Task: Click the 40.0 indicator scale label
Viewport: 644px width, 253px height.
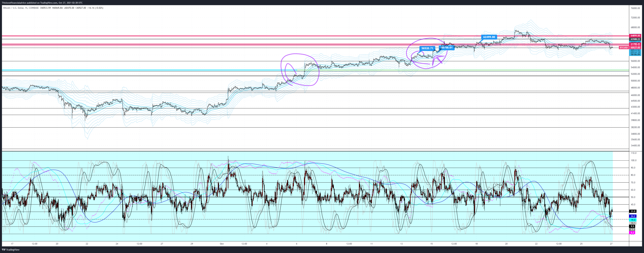Action: click(x=633, y=205)
